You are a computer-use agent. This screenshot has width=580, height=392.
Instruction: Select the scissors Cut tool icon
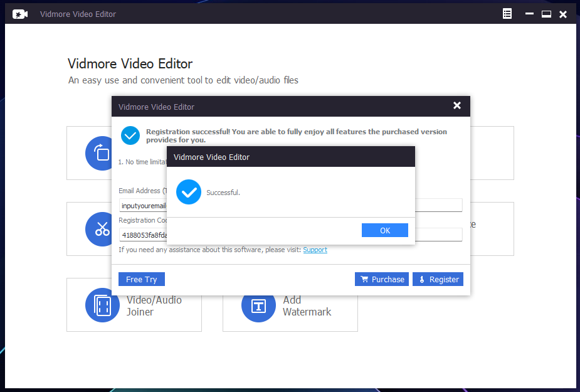(102, 230)
